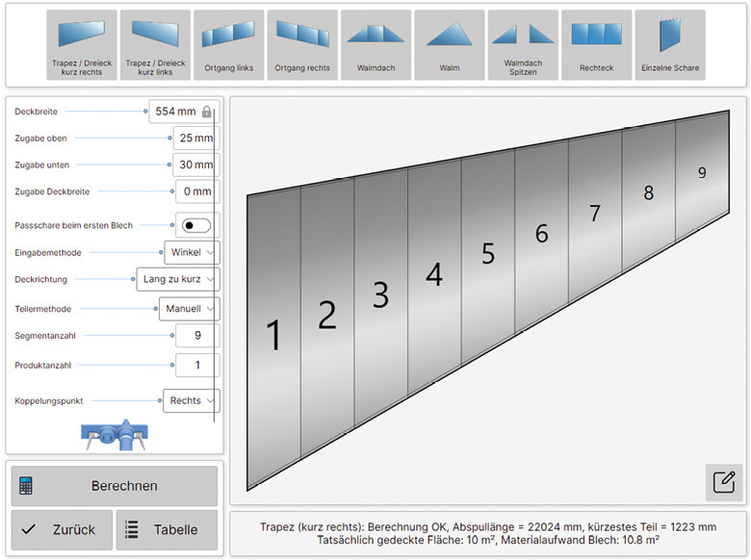Click the Koppelungspunkt label
The width and height of the screenshot is (751, 560).
coord(48,401)
